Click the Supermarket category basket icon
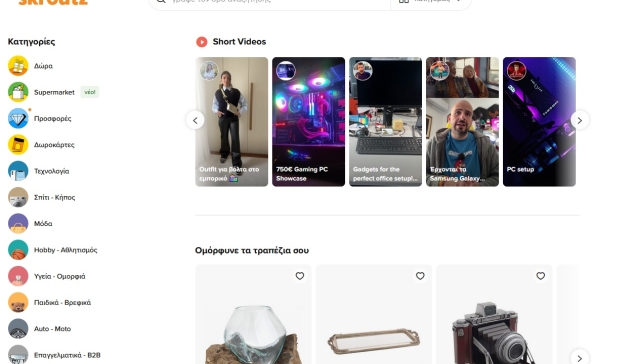This screenshot has width=635, height=364. (x=18, y=92)
